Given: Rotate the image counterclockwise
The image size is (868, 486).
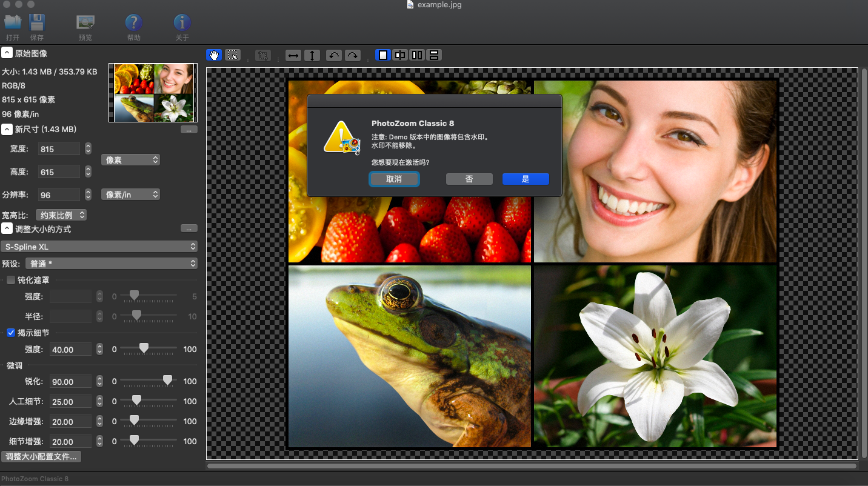Looking at the screenshot, I should click(x=333, y=55).
